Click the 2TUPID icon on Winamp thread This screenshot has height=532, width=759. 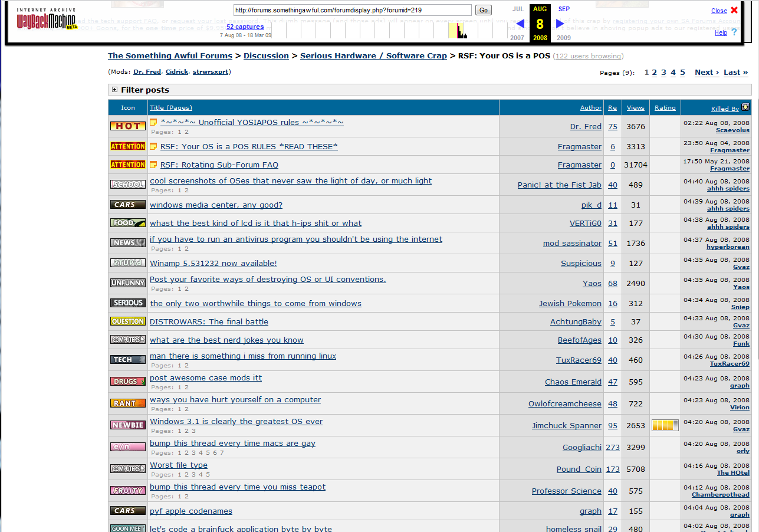coord(128,263)
